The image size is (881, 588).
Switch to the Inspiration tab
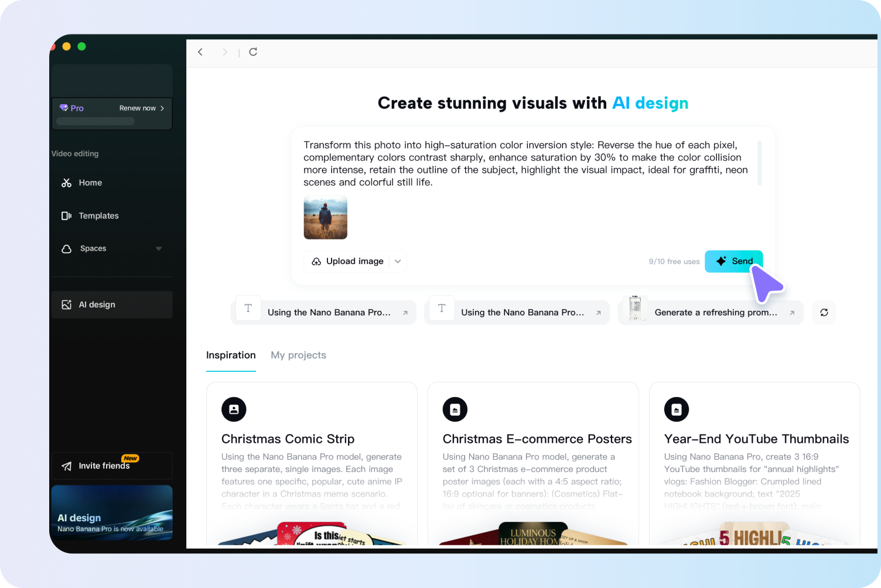pos(231,355)
